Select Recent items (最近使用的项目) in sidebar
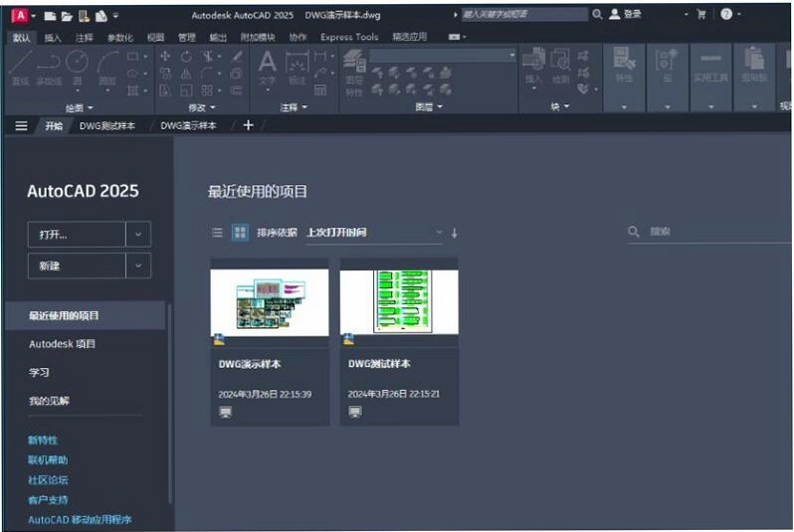The height and width of the screenshot is (532, 794). coord(86,316)
